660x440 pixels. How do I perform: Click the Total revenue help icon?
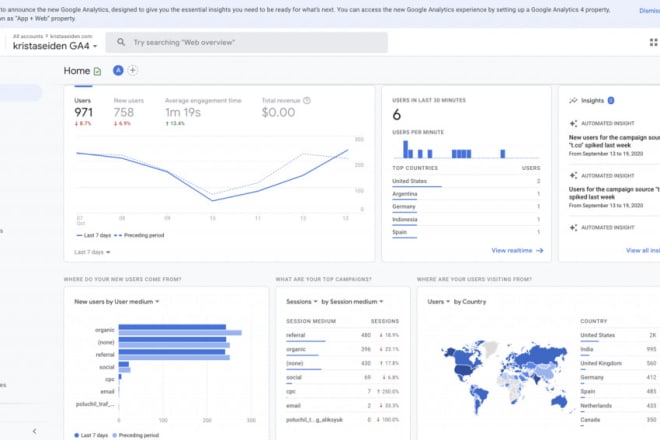pyautogui.click(x=307, y=100)
